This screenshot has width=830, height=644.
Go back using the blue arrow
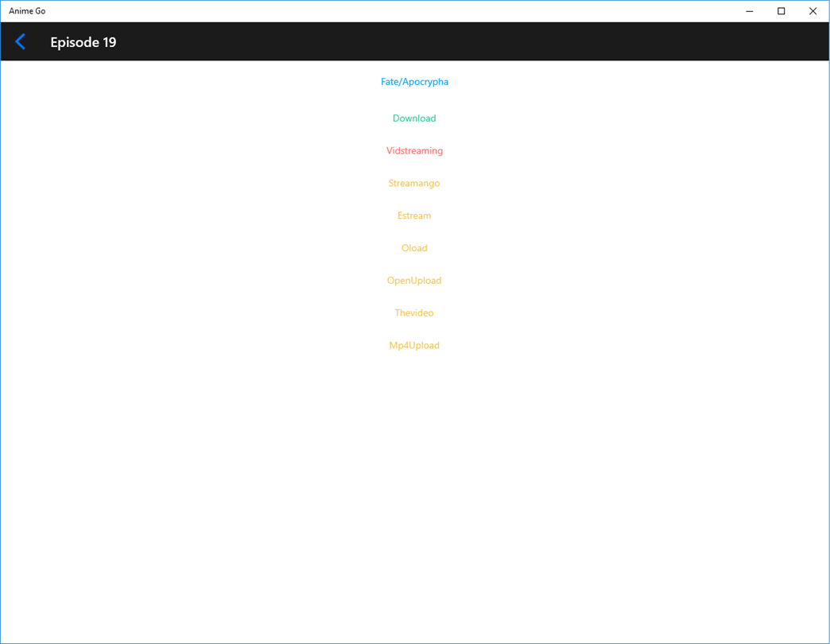point(20,41)
